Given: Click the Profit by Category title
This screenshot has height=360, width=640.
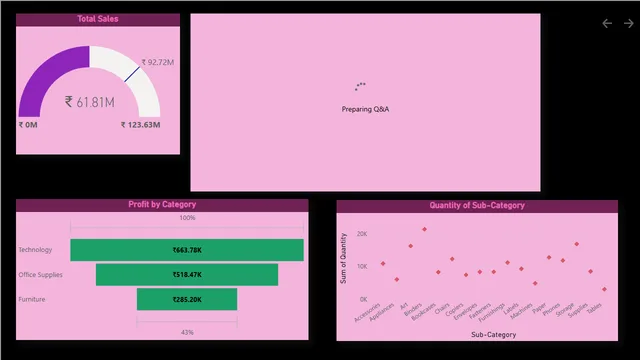Looking at the screenshot, I should point(162,204).
